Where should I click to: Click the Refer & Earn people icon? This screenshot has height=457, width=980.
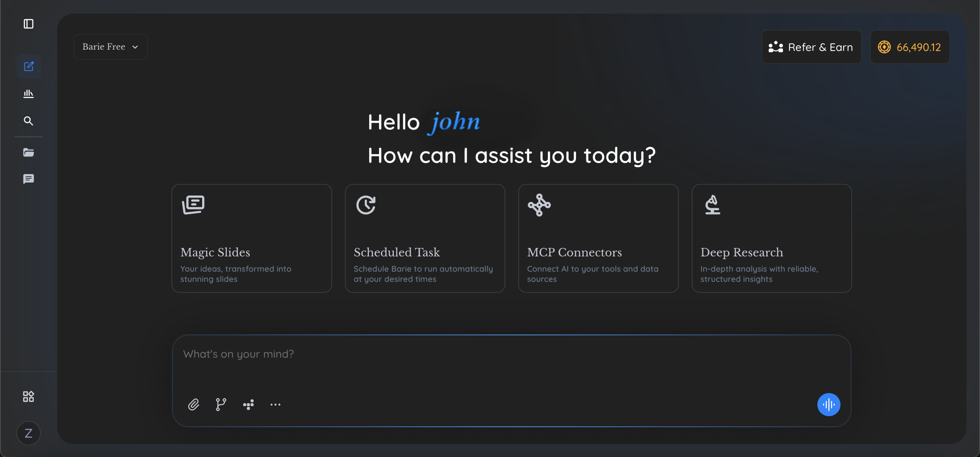776,47
